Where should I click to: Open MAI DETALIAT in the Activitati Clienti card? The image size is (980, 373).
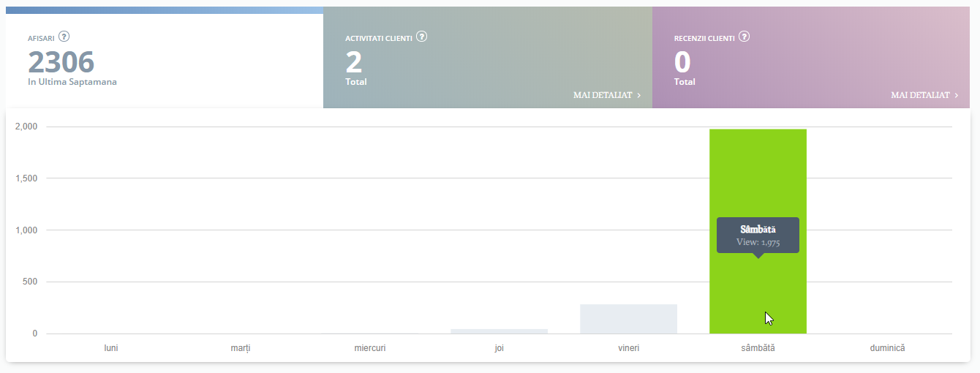[x=607, y=95]
